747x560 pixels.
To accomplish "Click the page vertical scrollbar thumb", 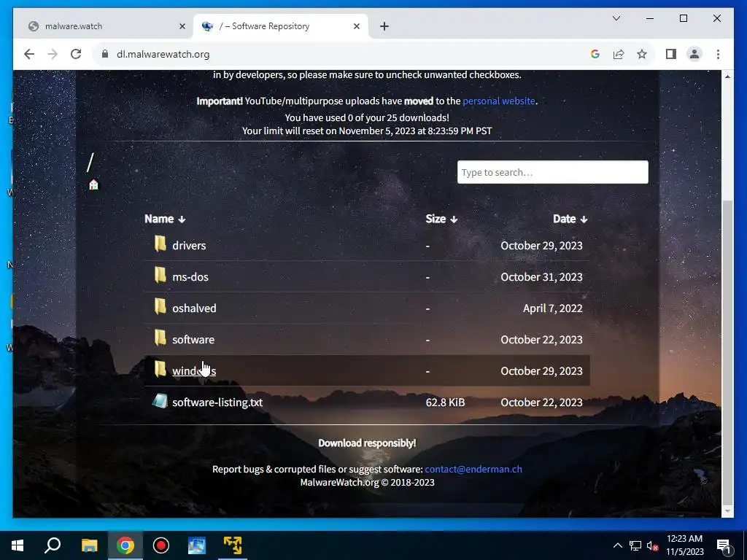I will tap(727, 351).
